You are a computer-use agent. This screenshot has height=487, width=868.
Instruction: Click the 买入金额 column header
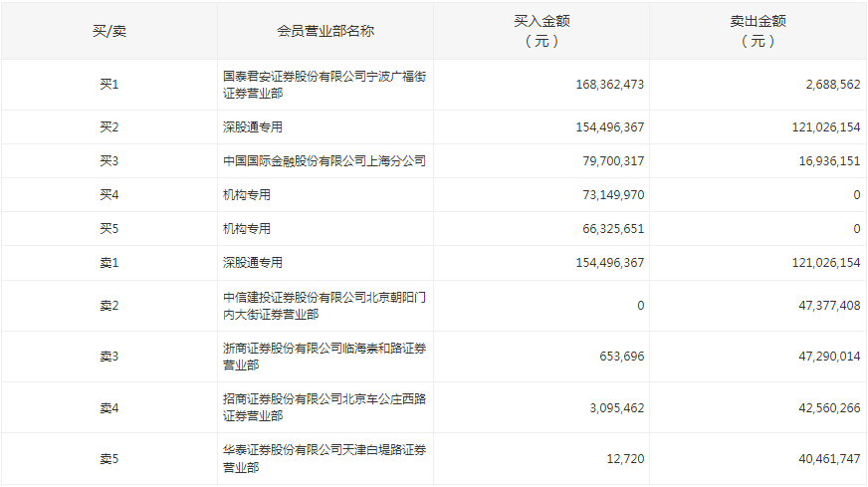point(542,31)
